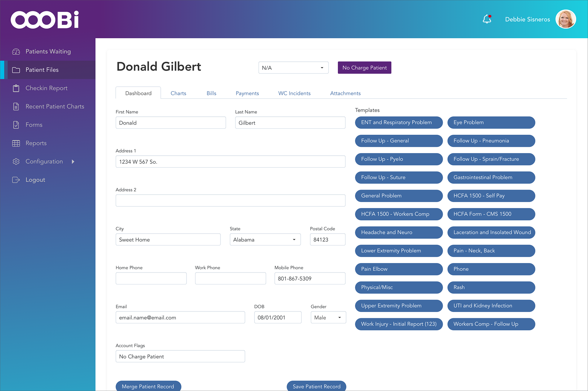Select Pain Elbow template
This screenshot has height=391, width=588.
point(399,269)
